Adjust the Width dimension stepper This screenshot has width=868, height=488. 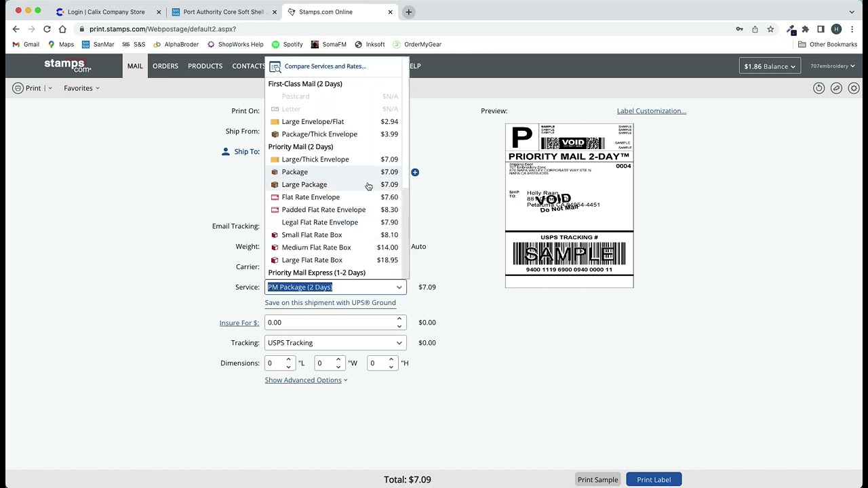(x=338, y=363)
